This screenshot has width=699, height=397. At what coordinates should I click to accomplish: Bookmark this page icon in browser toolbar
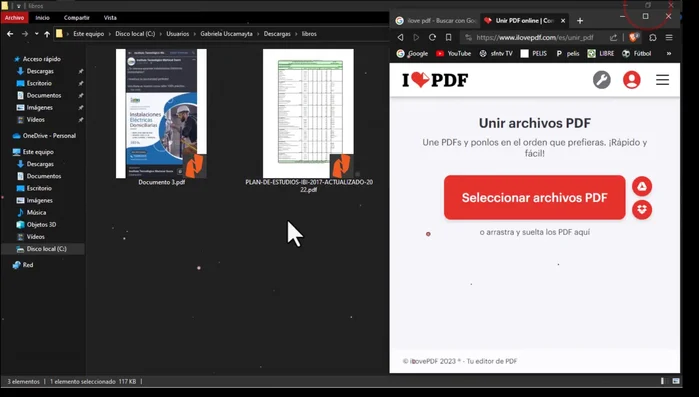click(x=448, y=37)
